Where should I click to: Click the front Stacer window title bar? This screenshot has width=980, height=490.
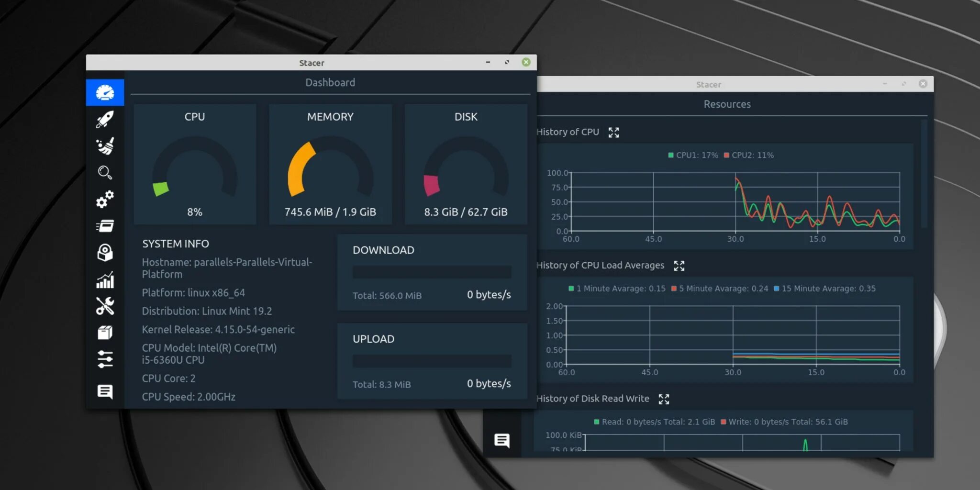tap(312, 63)
